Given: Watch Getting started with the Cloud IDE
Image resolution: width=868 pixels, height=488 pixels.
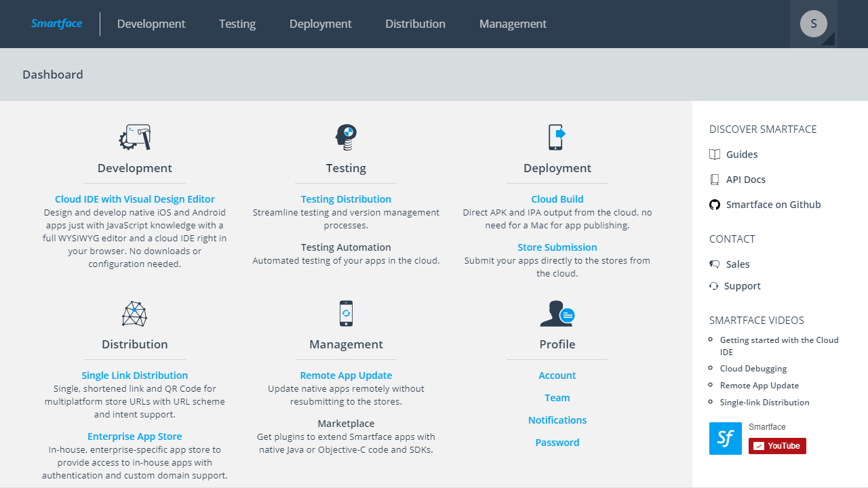Looking at the screenshot, I should pos(779,346).
